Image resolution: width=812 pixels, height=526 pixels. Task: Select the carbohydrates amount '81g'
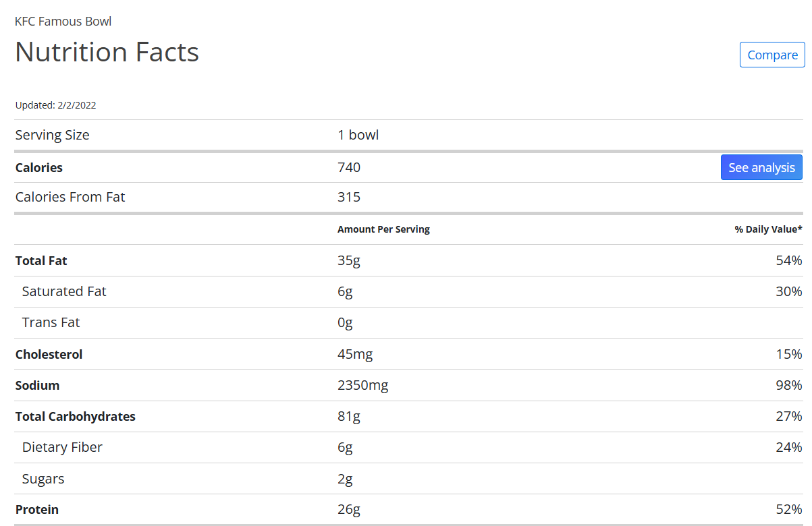click(349, 416)
